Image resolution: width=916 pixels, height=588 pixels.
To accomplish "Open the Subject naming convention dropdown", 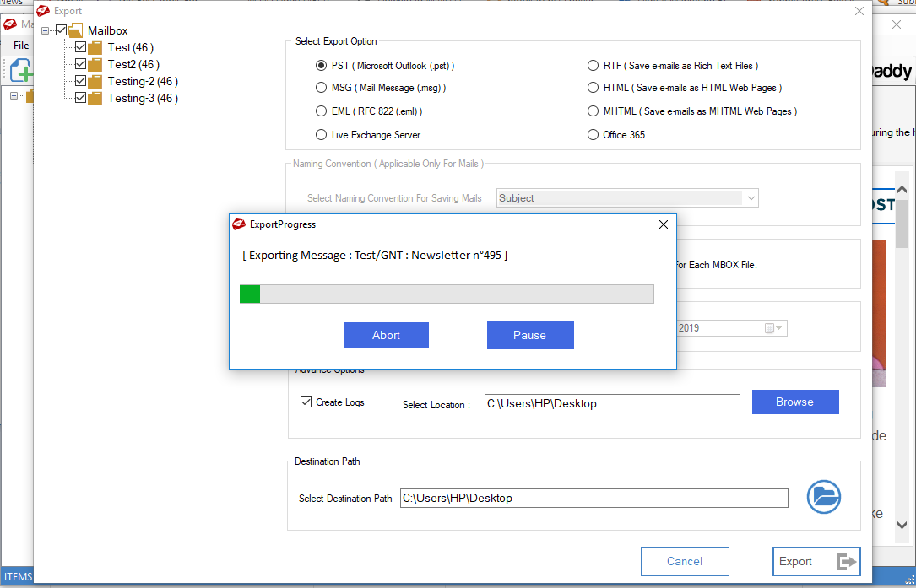I will 751,198.
